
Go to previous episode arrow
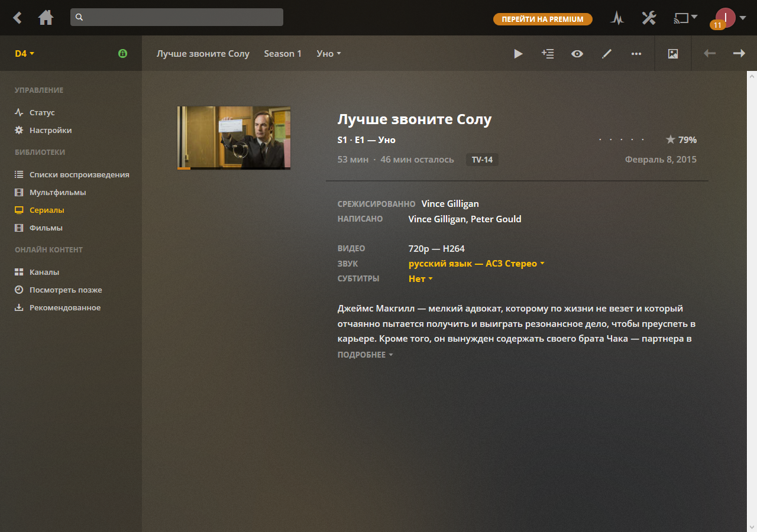[710, 54]
